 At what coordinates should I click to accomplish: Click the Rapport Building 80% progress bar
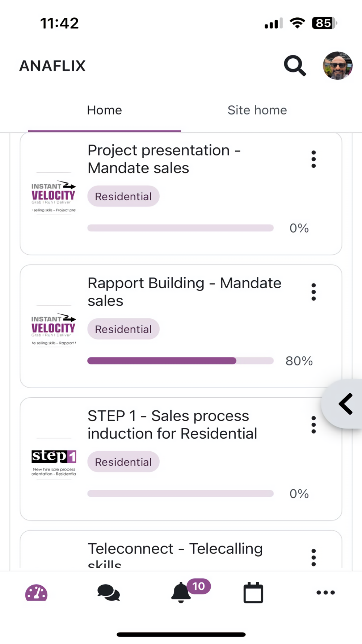pyautogui.click(x=180, y=361)
